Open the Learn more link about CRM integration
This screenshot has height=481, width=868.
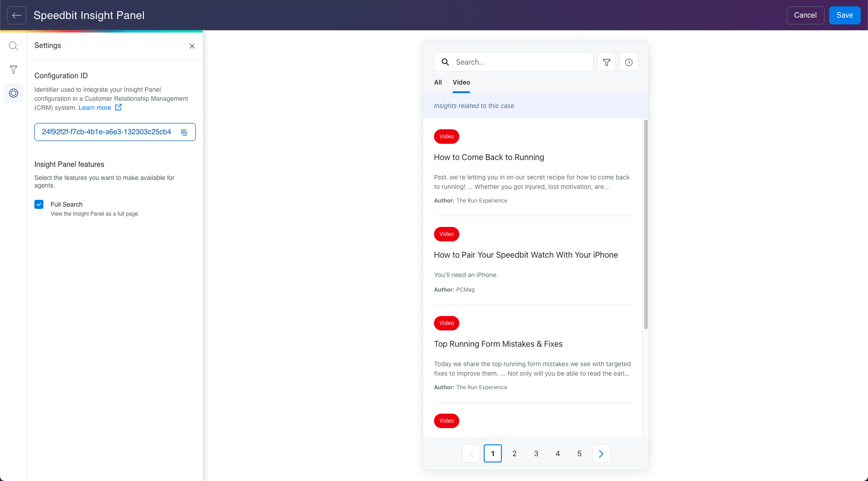(x=94, y=108)
